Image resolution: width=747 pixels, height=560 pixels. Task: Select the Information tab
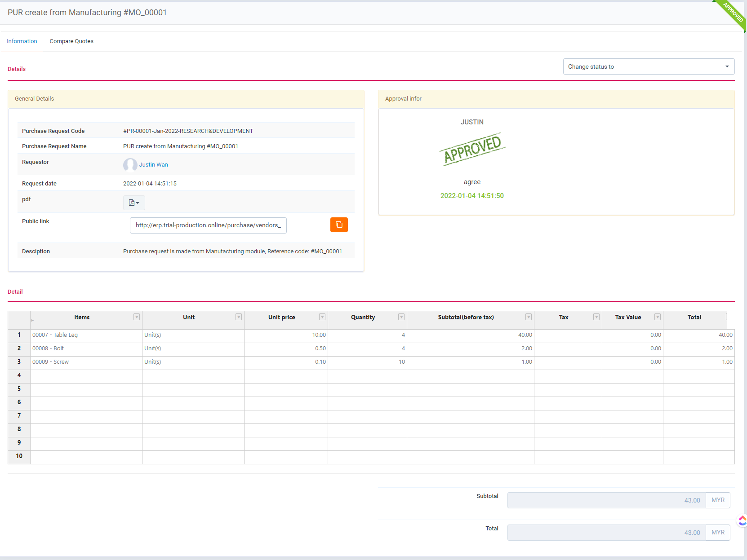coord(22,41)
